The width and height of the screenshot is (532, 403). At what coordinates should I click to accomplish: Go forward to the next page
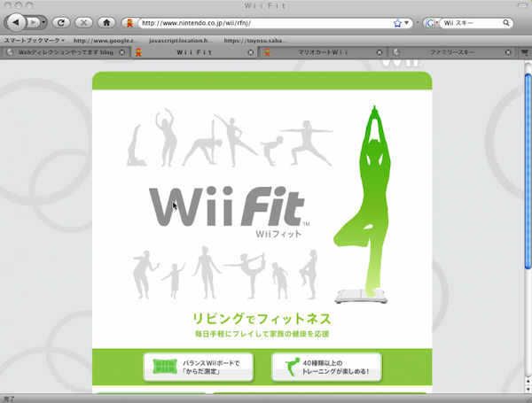pos(34,23)
